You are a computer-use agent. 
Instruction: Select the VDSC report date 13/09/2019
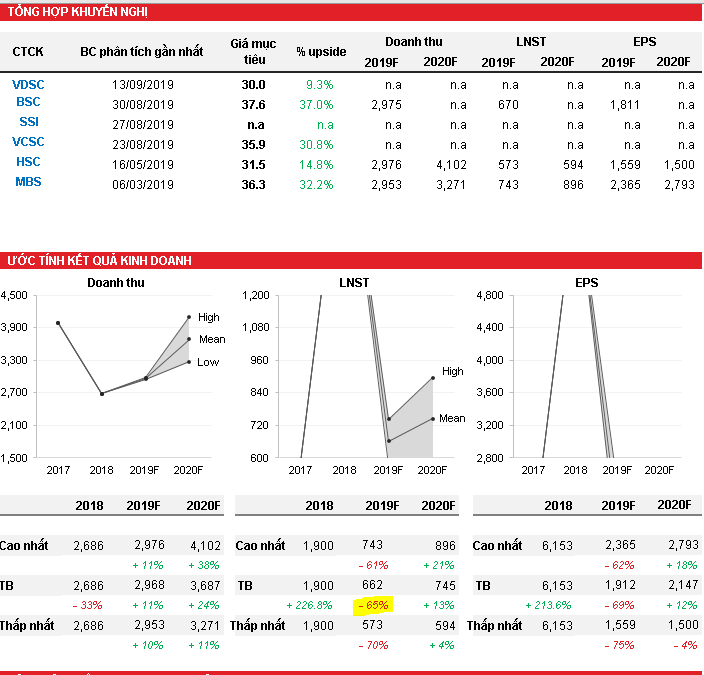tap(143, 85)
